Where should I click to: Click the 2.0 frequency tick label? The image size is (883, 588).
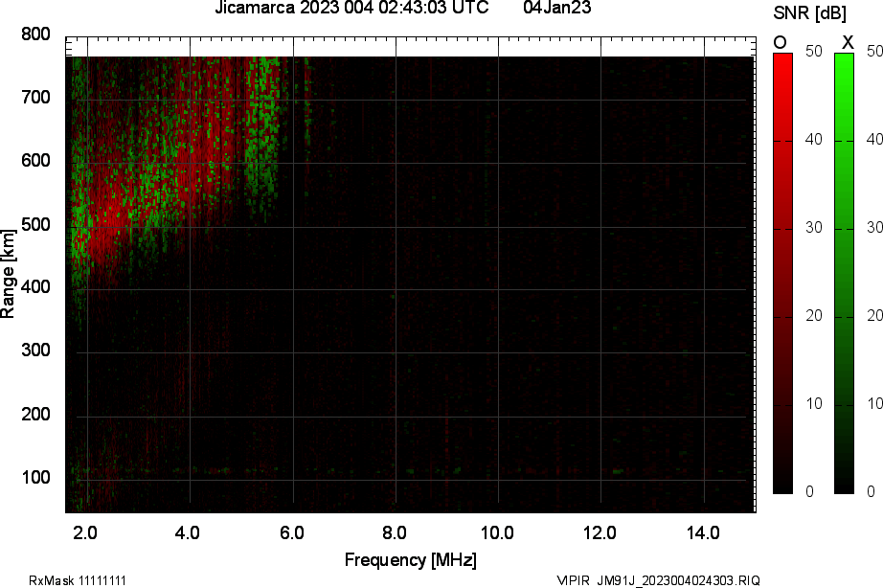click(x=86, y=532)
